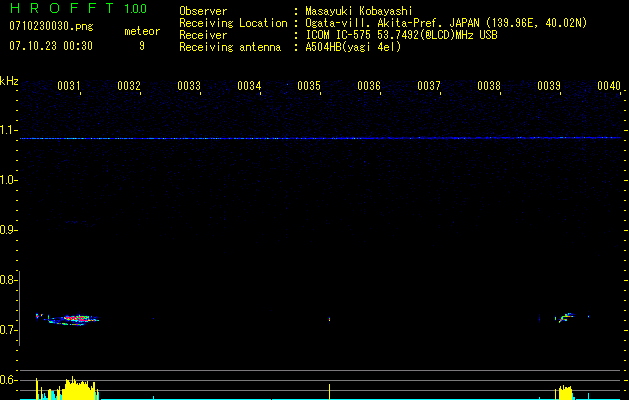Click the 0.6 kHz frequency axis label
This screenshot has width=629, height=400.
[8, 380]
